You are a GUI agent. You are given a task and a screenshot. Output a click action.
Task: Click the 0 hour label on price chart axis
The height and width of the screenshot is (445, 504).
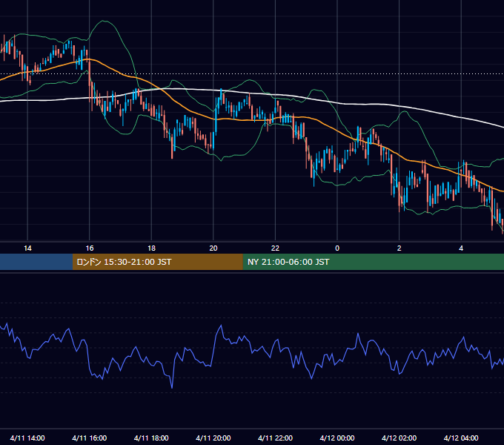337,248
